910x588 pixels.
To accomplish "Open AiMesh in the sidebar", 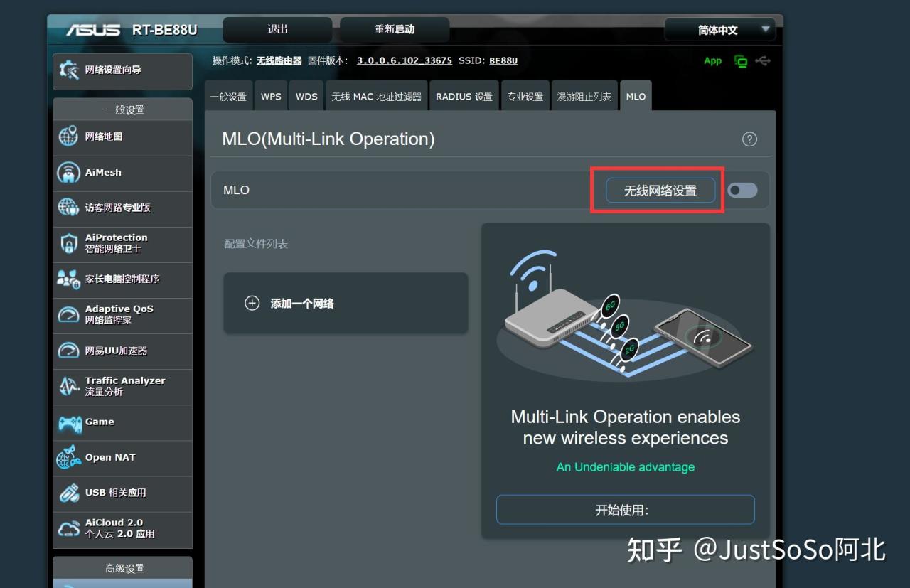I will tap(122, 173).
